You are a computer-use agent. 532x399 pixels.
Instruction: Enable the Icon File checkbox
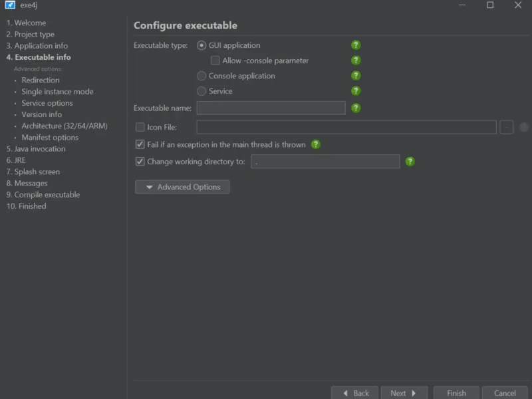(140, 127)
